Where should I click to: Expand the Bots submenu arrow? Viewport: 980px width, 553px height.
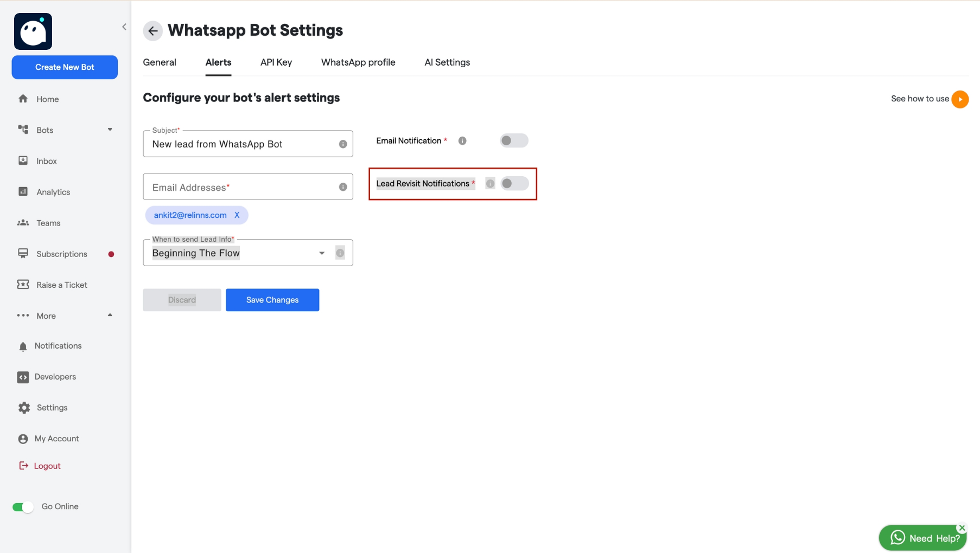110,130
